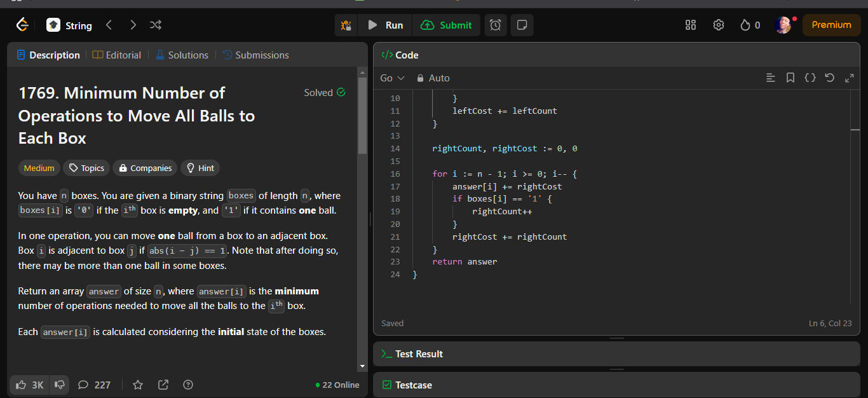Go to the next question
The image size is (868, 398).
[133, 25]
